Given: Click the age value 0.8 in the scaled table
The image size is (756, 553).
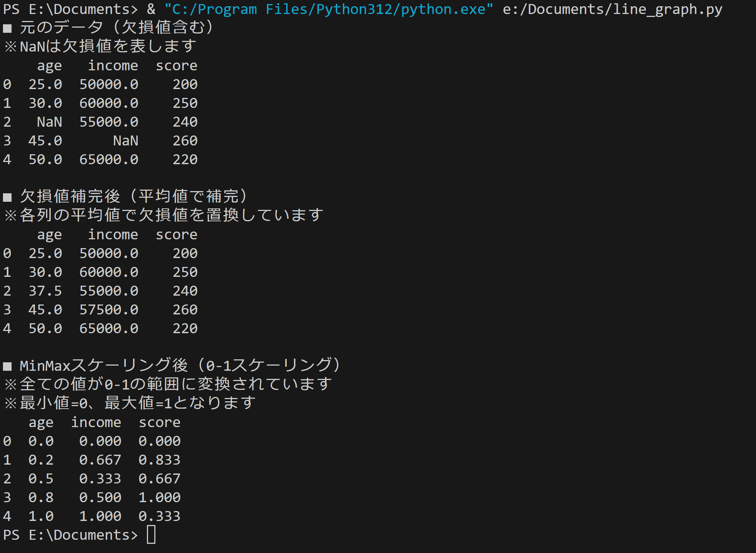Looking at the screenshot, I should (41, 497).
